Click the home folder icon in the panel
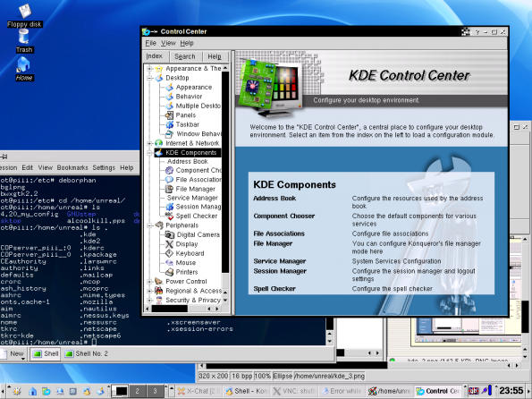 click(x=32, y=391)
